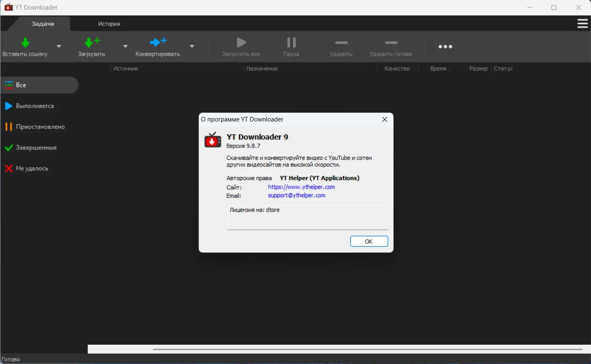591x364 pixels.
Task: Click the support@ythelper.com email link
Action: pos(297,195)
